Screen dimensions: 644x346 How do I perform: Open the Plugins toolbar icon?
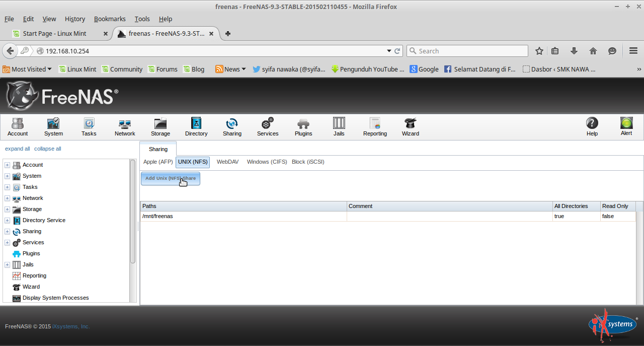(303, 126)
